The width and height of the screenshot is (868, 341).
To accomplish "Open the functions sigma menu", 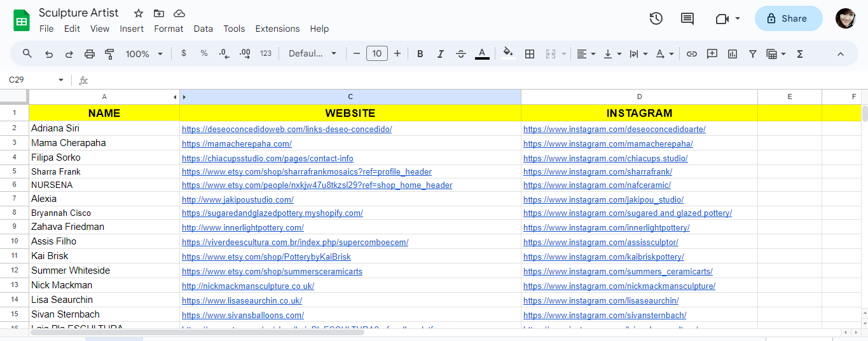I will (x=800, y=54).
